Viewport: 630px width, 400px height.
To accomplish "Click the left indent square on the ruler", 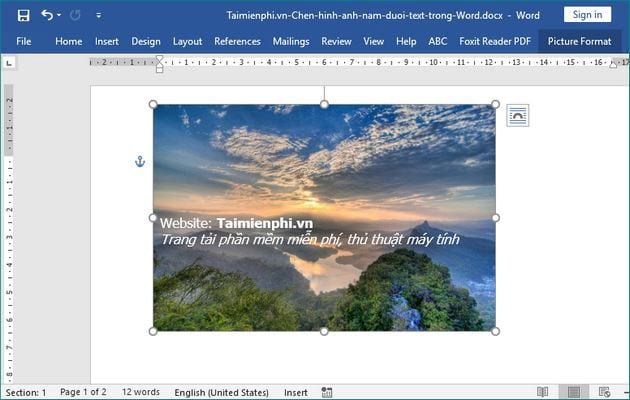I will (x=160, y=70).
